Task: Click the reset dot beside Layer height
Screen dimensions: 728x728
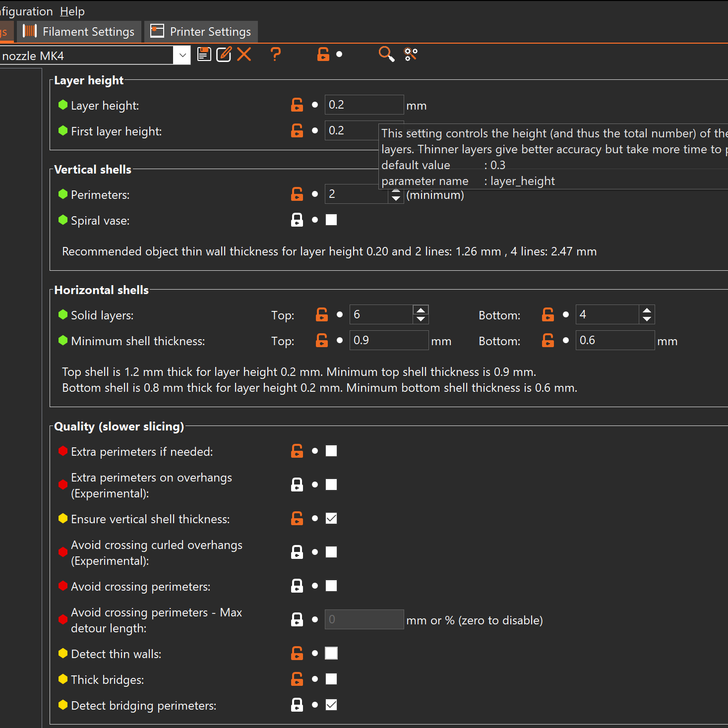Action: coord(315,105)
